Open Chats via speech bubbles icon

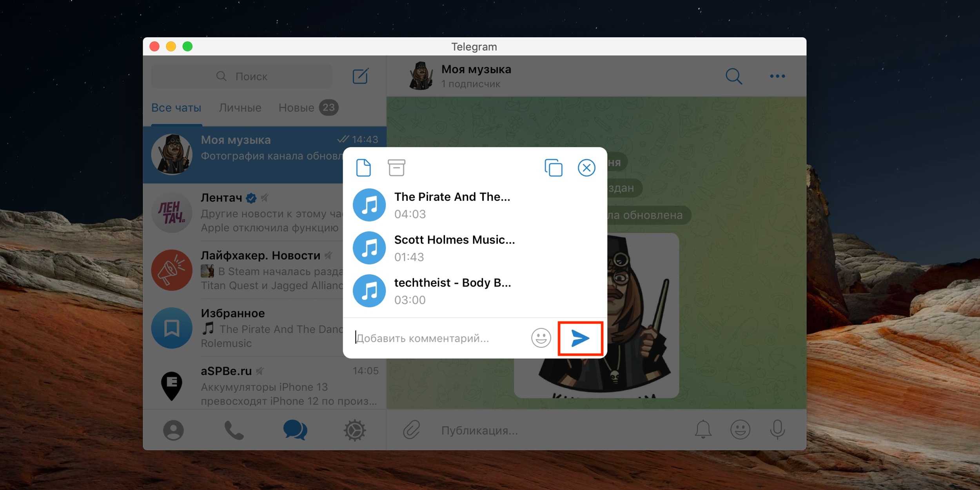[x=295, y=430]
